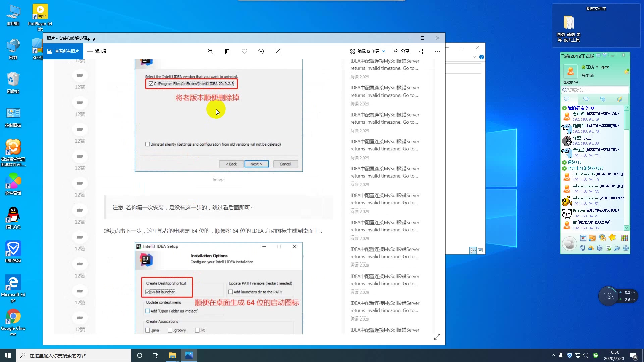Click the large round group chat button in 飞秋
The height and width of the screenshot is (362, 644).
[x=569, y=243]
